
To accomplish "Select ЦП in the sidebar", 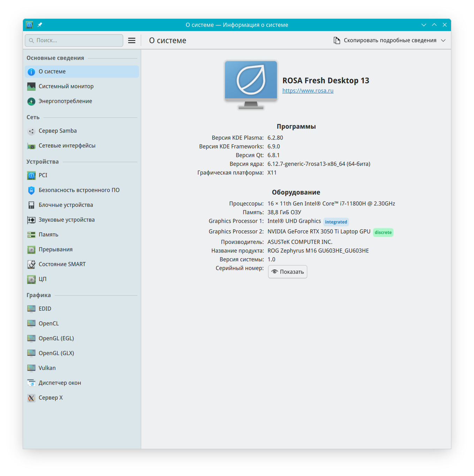I will (82, 279).
